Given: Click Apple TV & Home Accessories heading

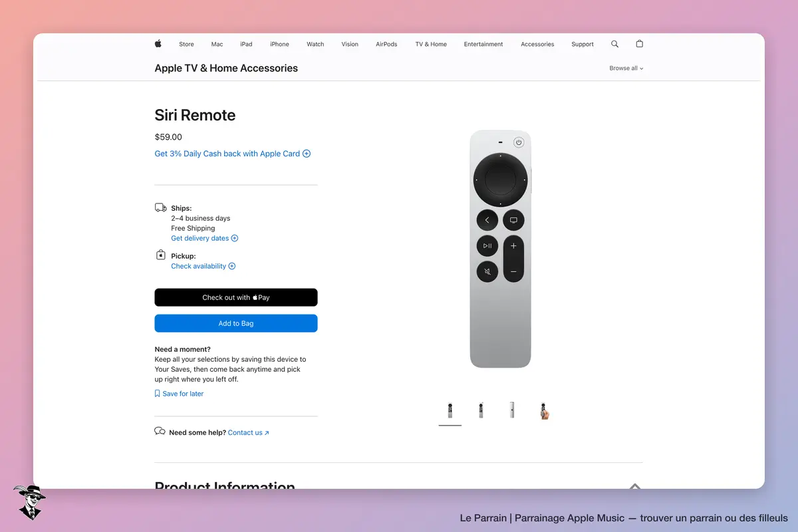Looking at the screenshot, I should (226, 68).
